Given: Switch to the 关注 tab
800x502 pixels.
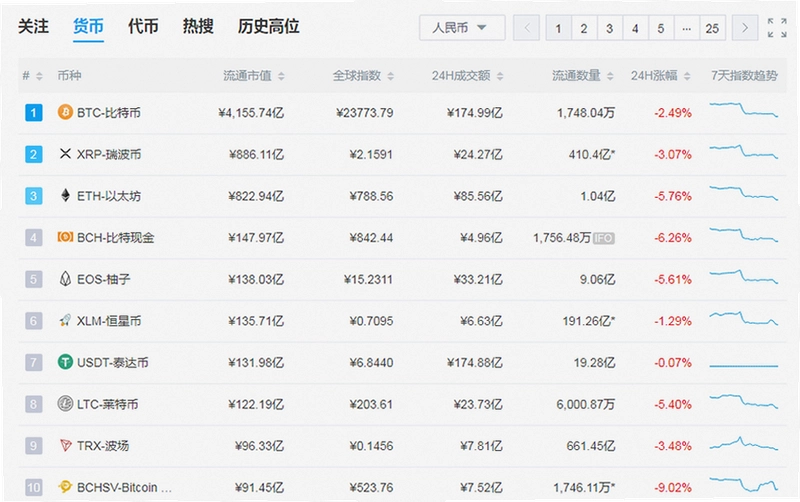Looking at the screenshot, I should [33, 26].
